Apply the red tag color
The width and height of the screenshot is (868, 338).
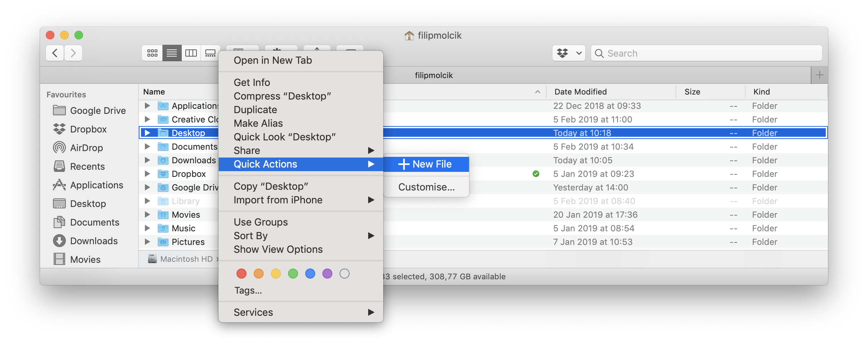[241, 273]
